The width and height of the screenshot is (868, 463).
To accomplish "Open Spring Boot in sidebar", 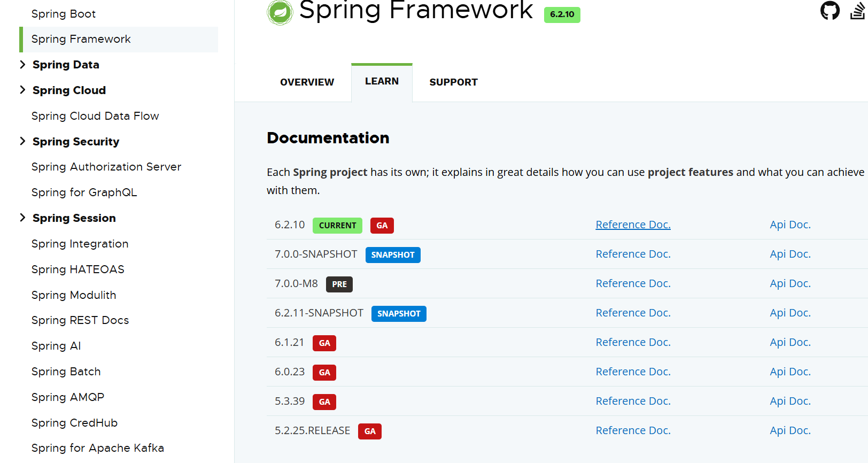I will 64,14.
